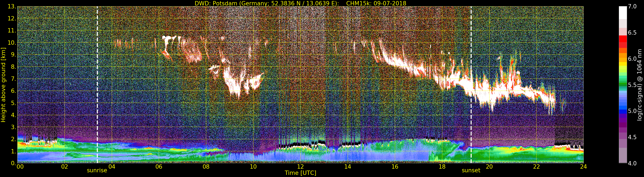Click the white top segment of the colorbar
The image size is (644, 177).
click(x=623, y=12)
